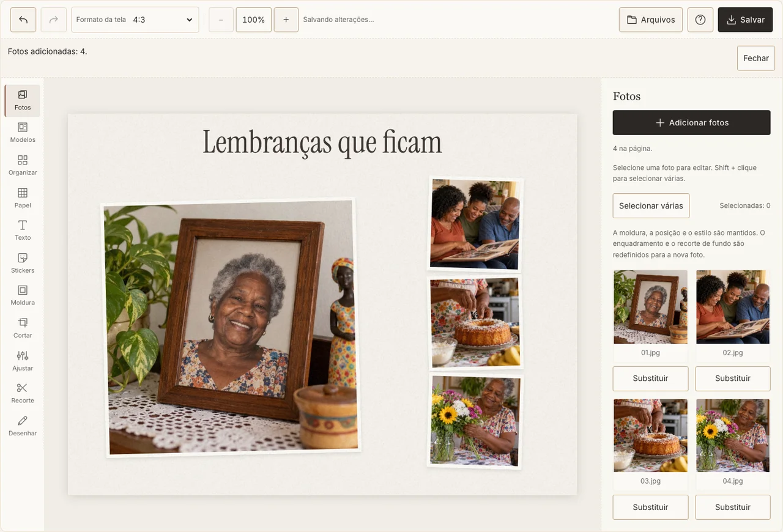Click the '4 na página.' text
Screen dimensions: 783x532
[633, 149]
